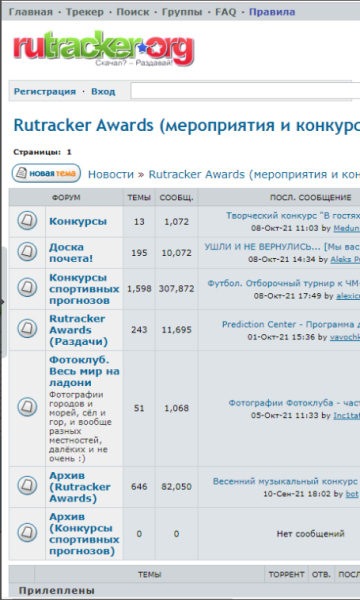Click the forum icon beside Фотоклуб

(x=27, y=407)
